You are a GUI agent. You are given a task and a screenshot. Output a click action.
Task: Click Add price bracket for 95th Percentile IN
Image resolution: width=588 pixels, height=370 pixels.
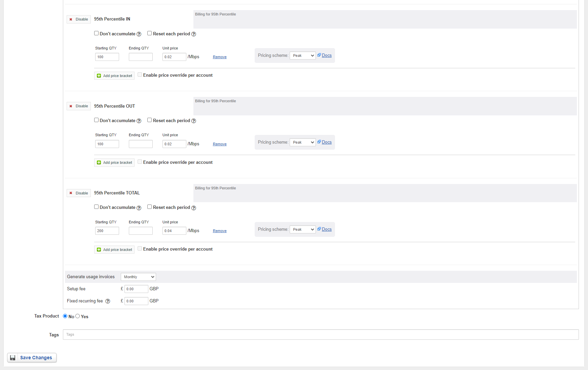114,76
